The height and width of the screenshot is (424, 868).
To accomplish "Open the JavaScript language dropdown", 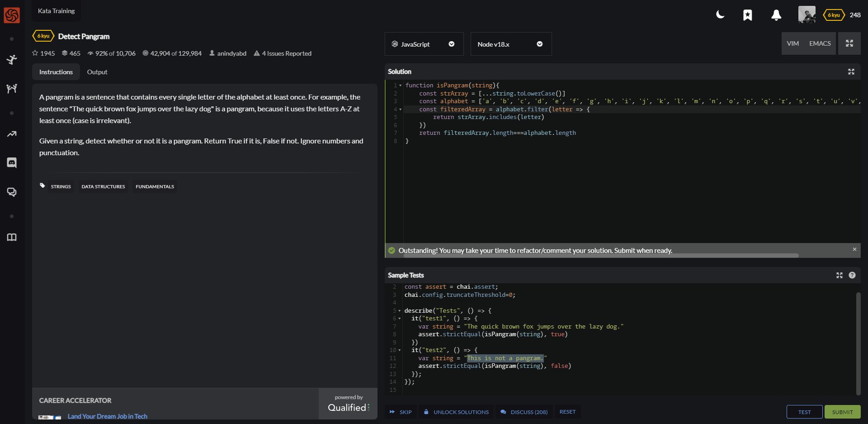I will click(424, 44).
